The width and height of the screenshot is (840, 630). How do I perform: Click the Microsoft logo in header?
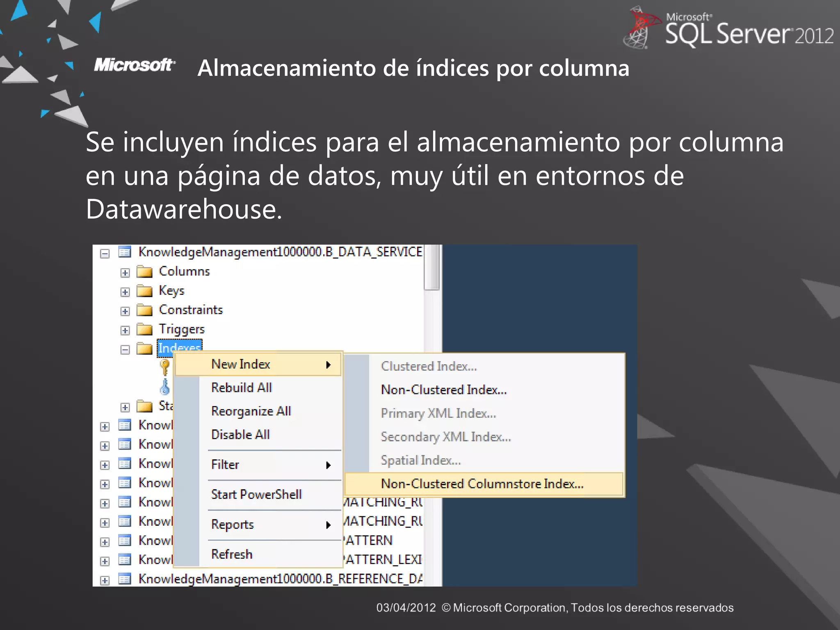tap(135, 65)
